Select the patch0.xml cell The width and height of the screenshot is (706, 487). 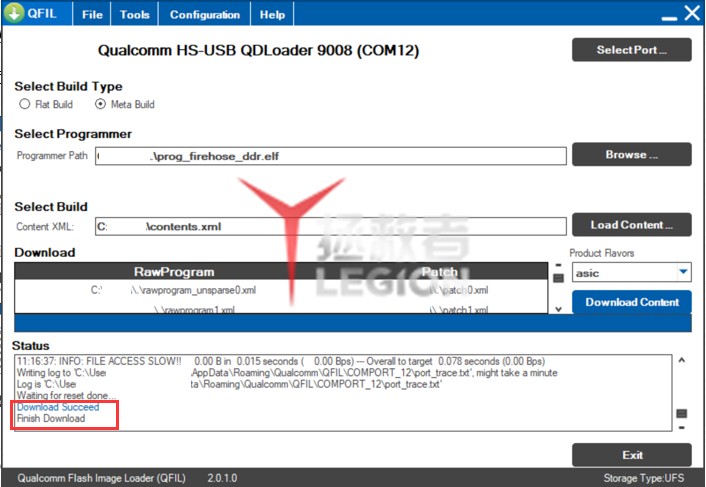(x=458, y=290)
